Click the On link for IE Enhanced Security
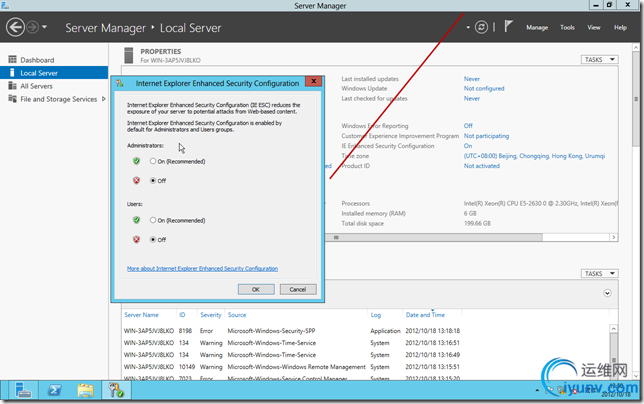The image size is (644, 404). [x=468, y=146]
